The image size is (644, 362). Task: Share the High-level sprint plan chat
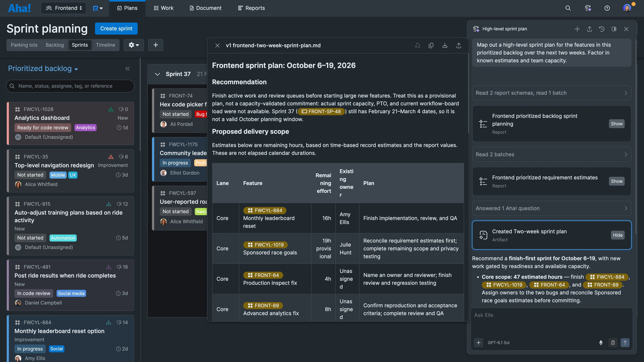[x=589, y=29]
